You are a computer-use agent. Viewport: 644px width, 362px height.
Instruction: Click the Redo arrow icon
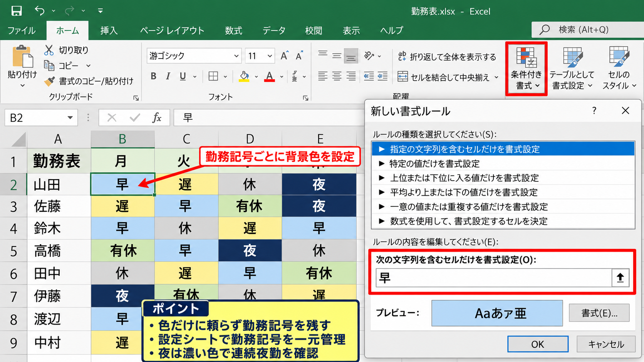69,11
